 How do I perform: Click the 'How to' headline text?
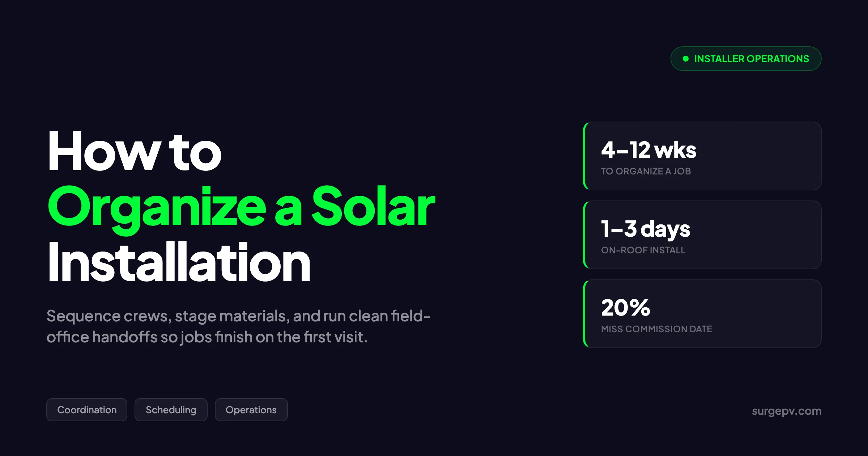(x=135, y=151)
